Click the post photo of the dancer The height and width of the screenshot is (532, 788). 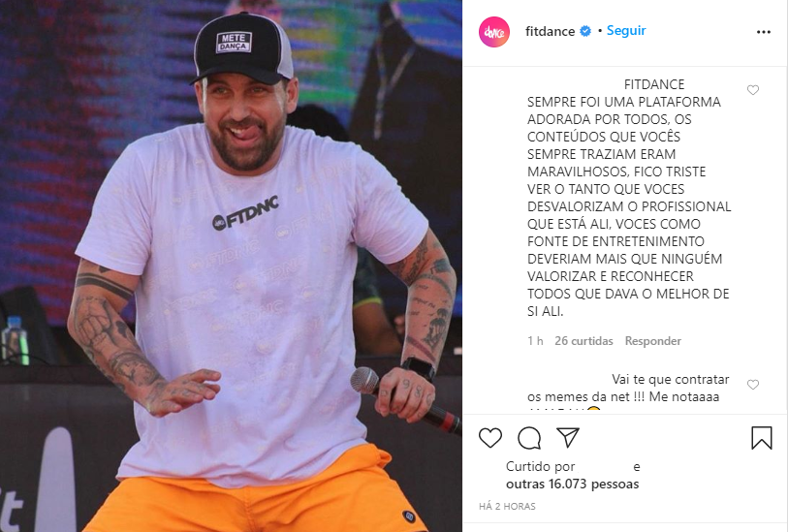[232, 266]
